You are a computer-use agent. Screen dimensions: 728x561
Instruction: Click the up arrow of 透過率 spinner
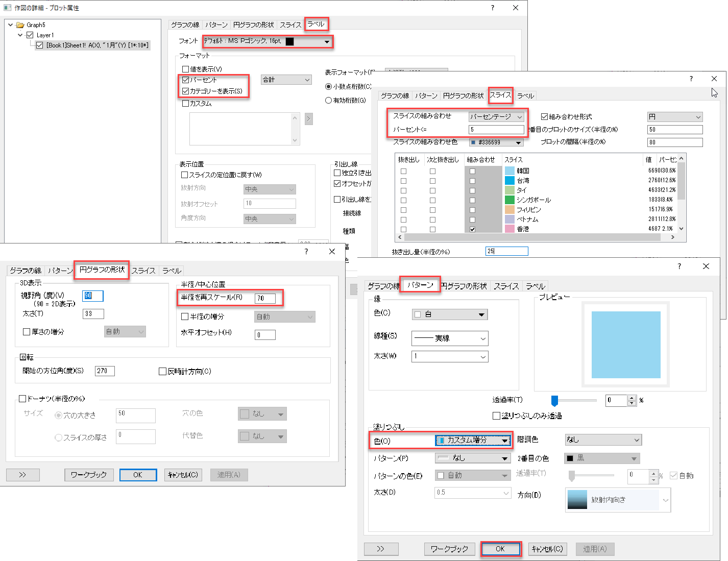(x=632, y=398)
